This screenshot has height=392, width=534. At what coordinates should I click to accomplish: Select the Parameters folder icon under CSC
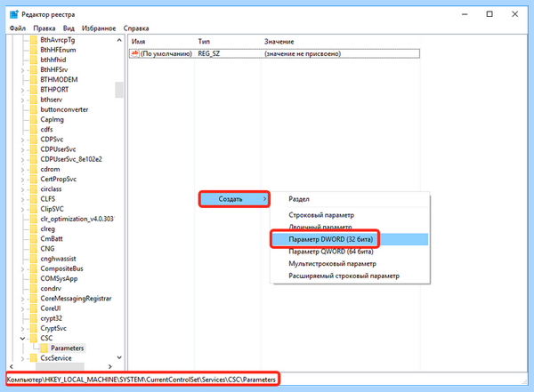click(44, 348)
